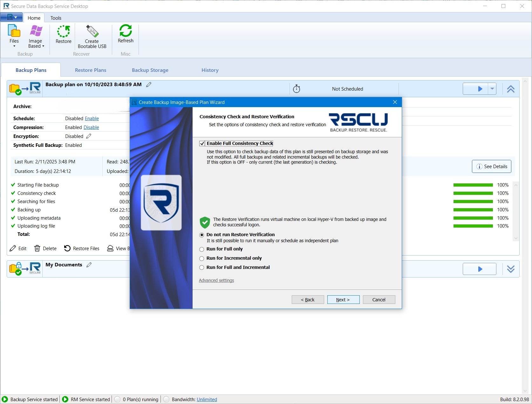Switch to the Backup Storage tab
Screen dimensions: 532x404
(150, 70)
